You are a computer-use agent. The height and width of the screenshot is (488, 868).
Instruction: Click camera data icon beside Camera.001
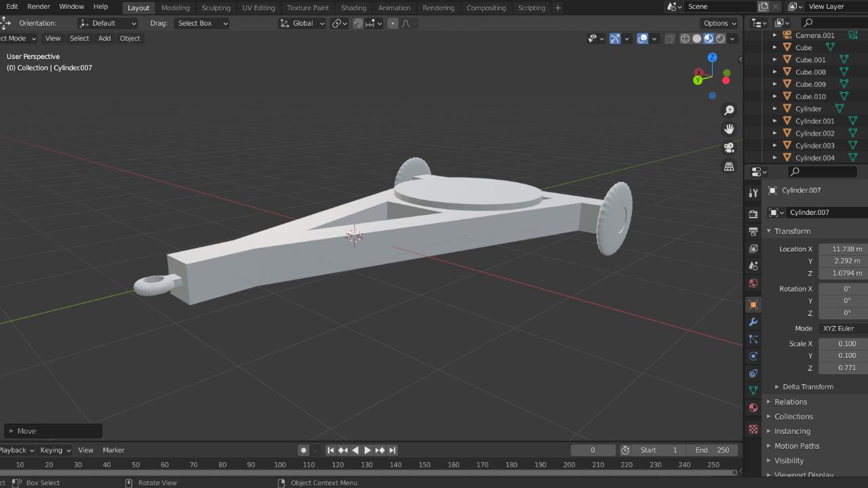coord(853,35)
